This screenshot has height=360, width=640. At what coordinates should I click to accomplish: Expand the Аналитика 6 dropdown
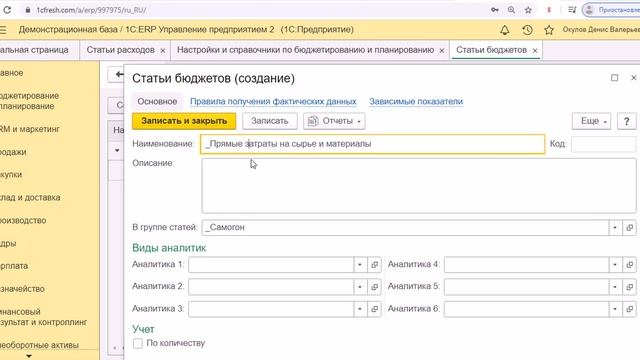click(x=615, y=309)
